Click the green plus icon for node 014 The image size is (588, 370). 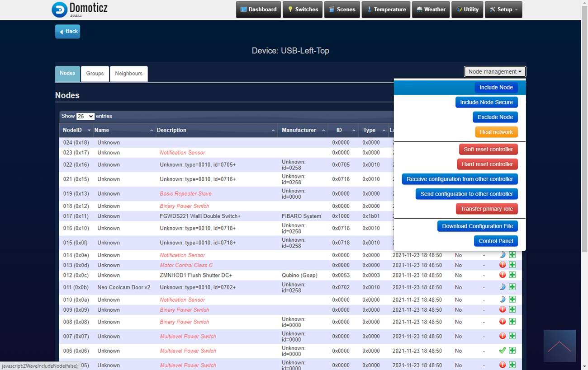[512, 255]
